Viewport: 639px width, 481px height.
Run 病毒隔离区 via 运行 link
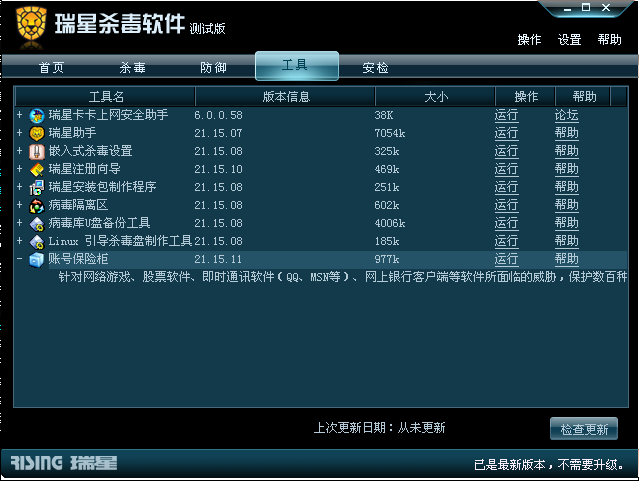coord(507,205)
